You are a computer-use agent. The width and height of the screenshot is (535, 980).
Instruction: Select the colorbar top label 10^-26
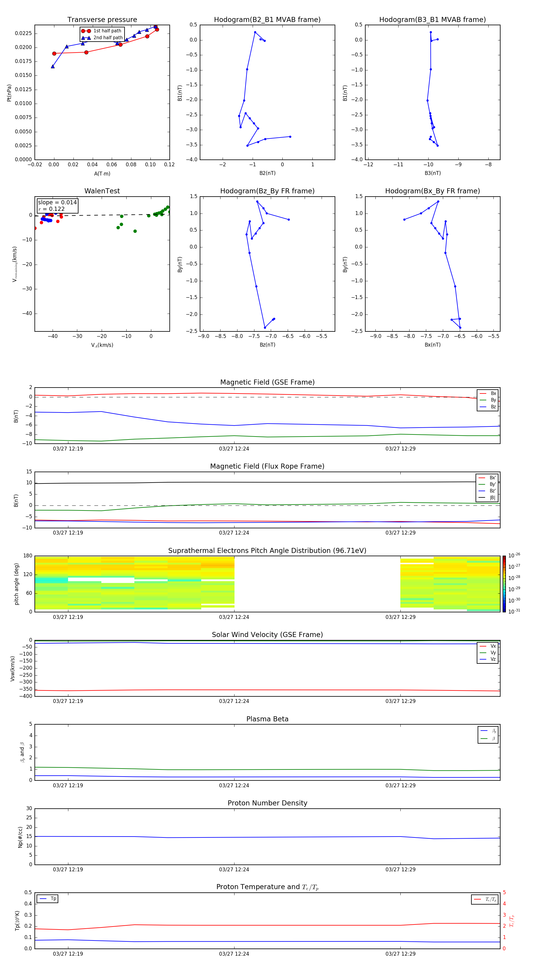point(514,555)
